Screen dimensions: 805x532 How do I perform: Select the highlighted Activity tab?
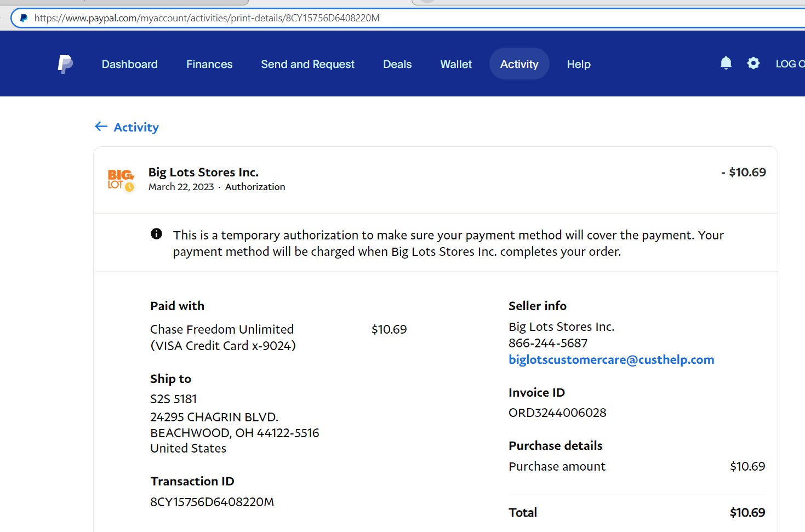tap(519, 64)
